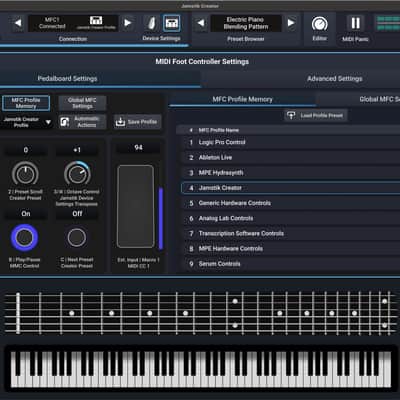400x400 pixels.
Task: Click the On status field above Play/Pause
Action: coord(26,214)
